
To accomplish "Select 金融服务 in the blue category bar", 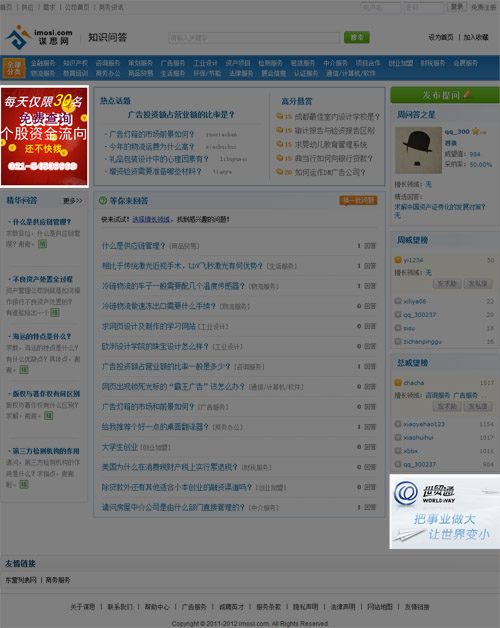I will tap(43, 63).
